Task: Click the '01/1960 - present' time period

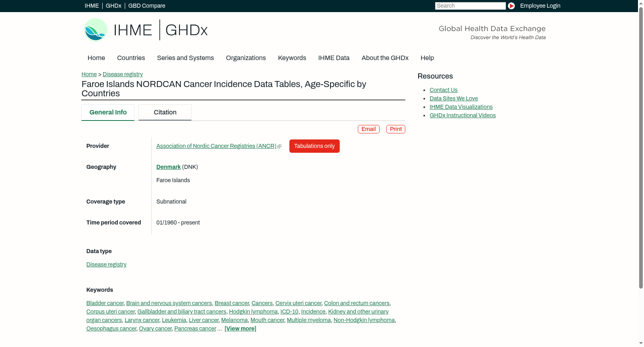Action: (x=178, y=222)
